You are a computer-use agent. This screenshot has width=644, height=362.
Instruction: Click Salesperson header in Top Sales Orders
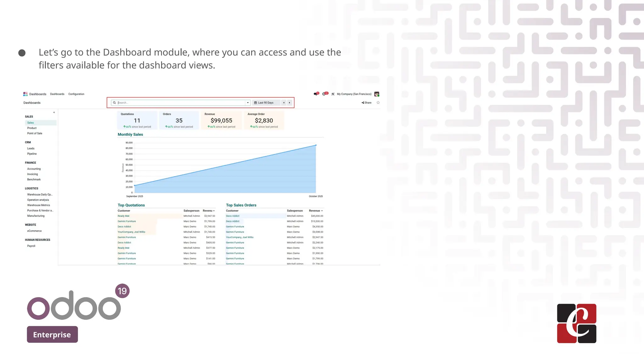(295, 211)
